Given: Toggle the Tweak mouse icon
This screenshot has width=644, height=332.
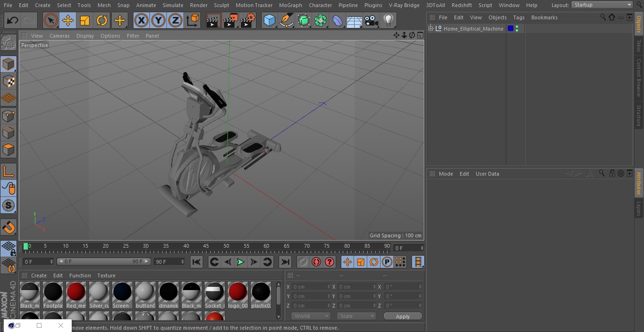Looking at the screenshot, I should [8, 188].
